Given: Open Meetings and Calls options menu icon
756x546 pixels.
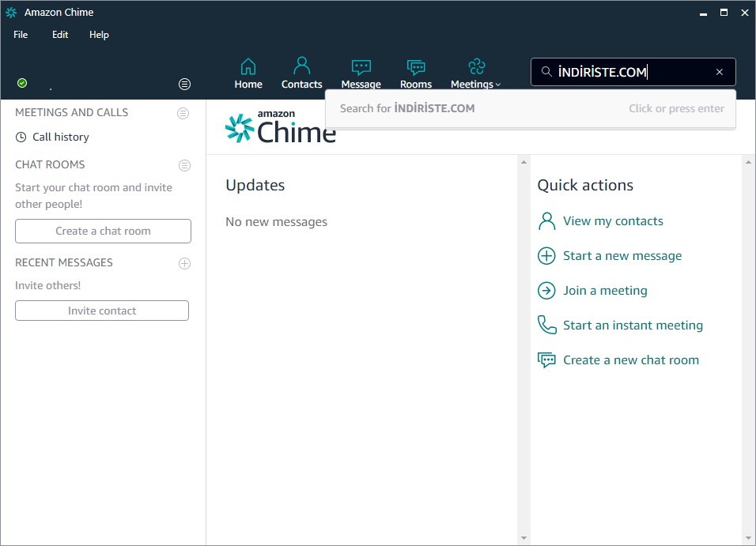Looking at the screenshot, I should [x=183, y=113].
